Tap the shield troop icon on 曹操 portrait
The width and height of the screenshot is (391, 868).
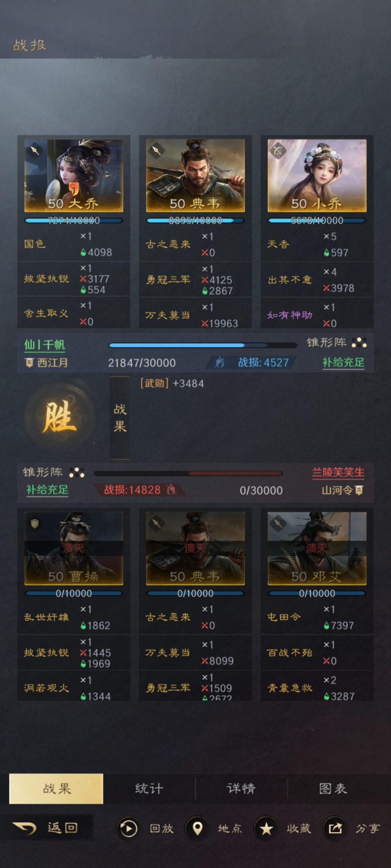tap(35, 523)
